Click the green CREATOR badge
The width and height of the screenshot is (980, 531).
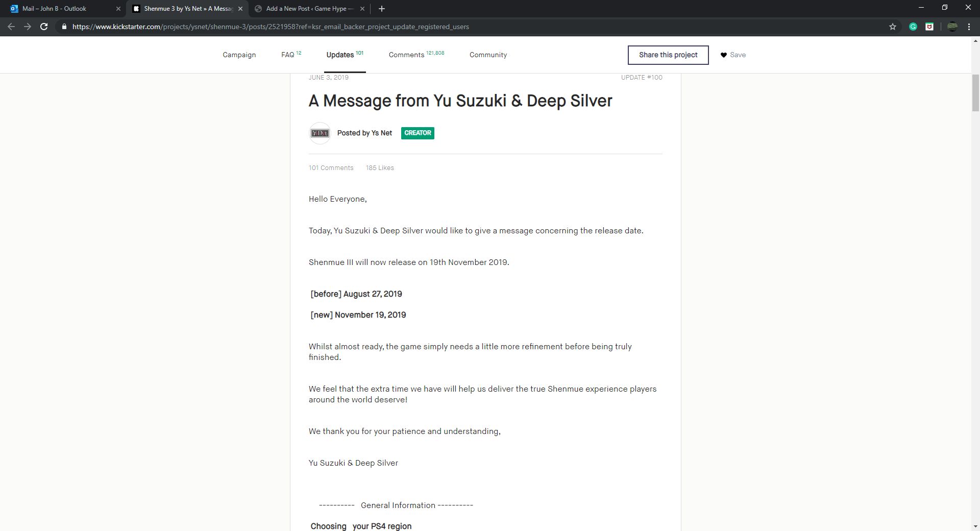coord(418,133)
